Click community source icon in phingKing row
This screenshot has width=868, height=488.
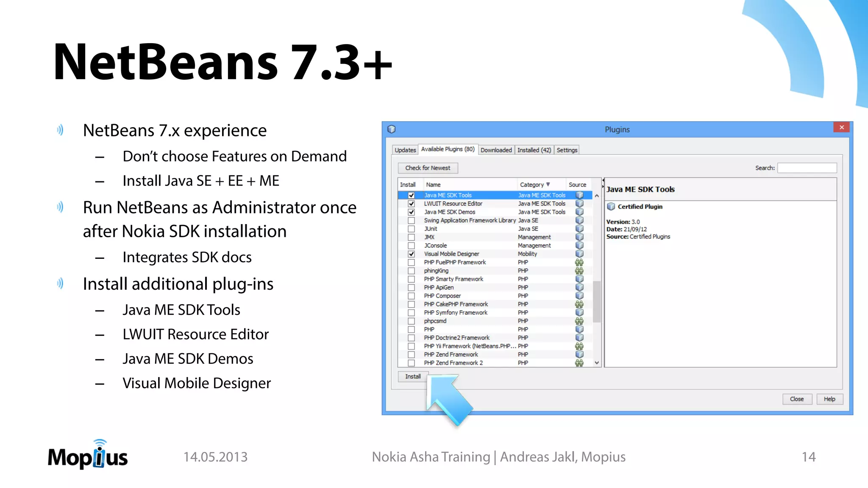(x=579, y=271)
